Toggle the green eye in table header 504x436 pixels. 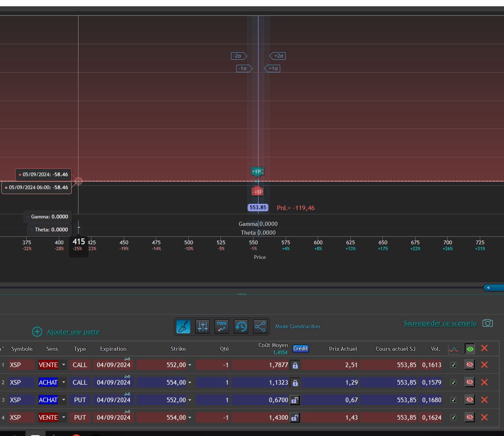(x=470, y=349)
